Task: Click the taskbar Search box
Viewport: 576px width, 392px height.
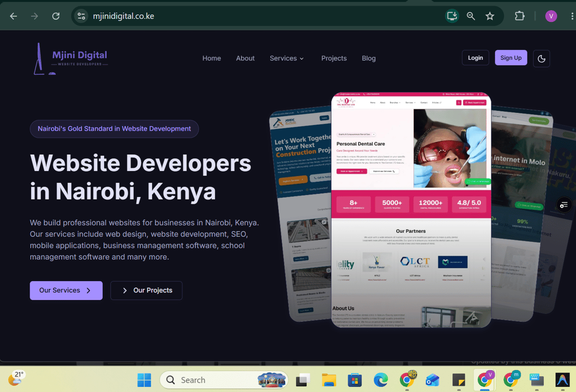Action: pyautogui.click(x=224, y=380)
